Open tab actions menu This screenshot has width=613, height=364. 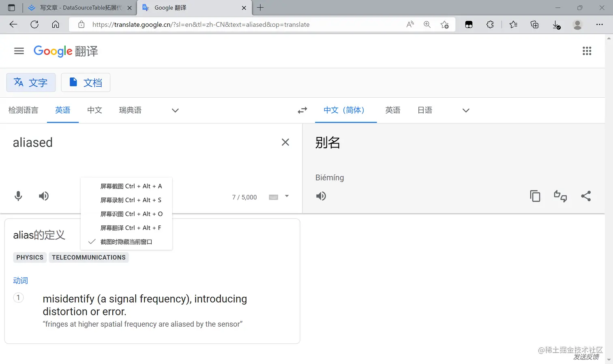[x=11, y=8]
